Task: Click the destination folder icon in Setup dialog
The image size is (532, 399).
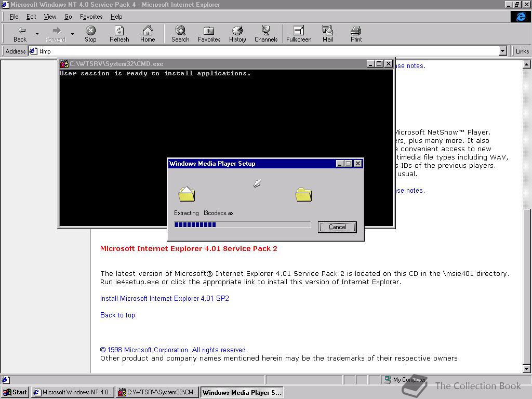Action: (303, 194)
